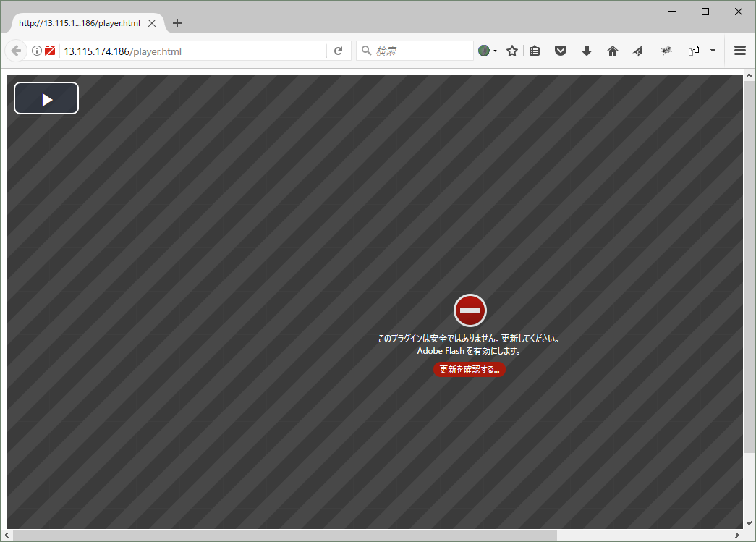Viewport: 756px width, 542px height.
Task: Switch to the player.html tab
Action: click(80, 22)
